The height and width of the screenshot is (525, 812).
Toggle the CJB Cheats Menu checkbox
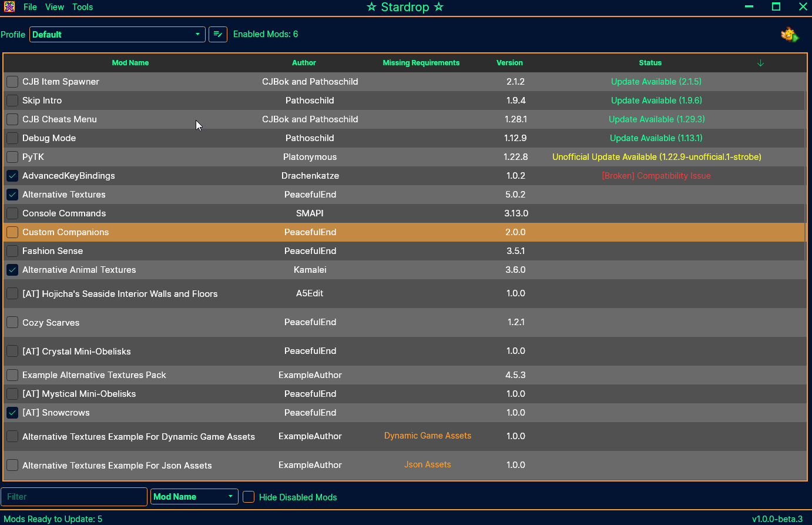click(12, 119)
